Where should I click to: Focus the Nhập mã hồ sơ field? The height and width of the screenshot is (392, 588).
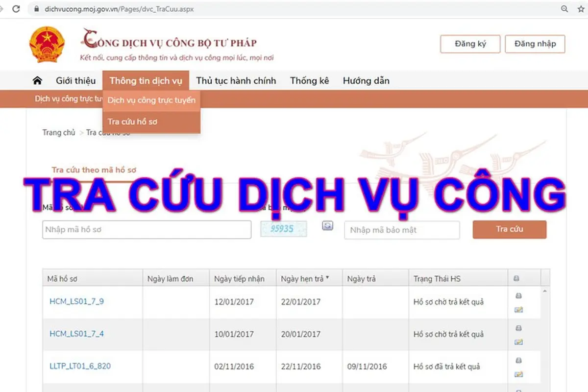point(147,230)
